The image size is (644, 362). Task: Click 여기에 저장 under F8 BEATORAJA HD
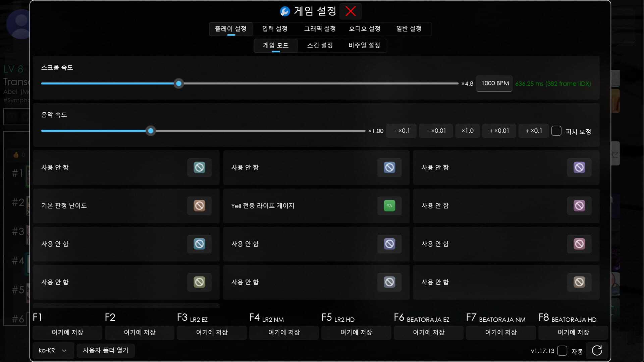pos(573,333)
